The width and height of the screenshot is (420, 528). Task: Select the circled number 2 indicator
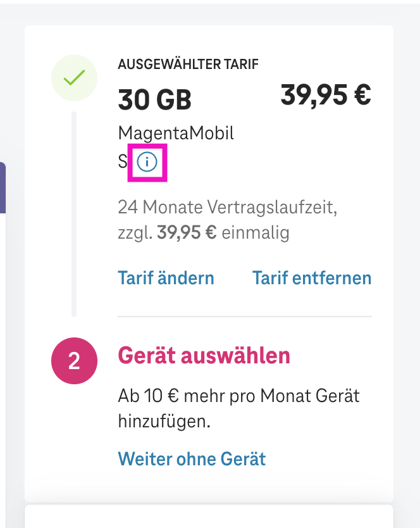pos(73,360)
